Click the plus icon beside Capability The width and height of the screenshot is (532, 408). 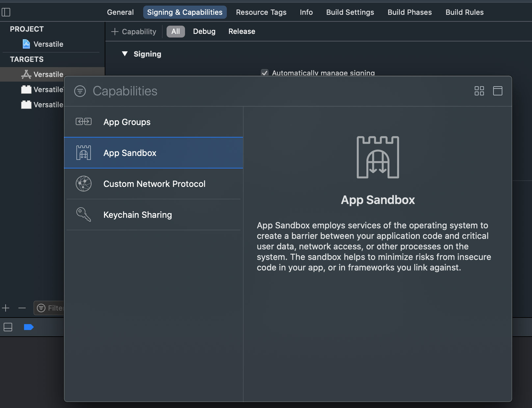tap(115, 32)
